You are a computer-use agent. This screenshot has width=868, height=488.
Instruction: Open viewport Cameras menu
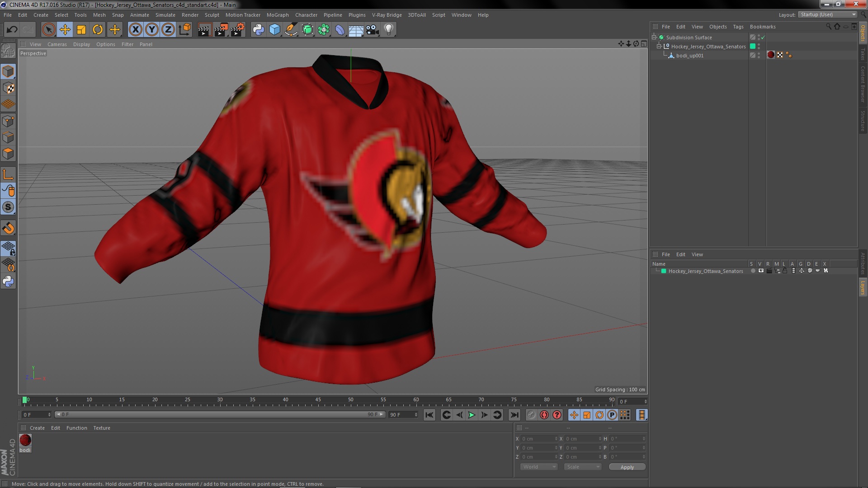57,44
